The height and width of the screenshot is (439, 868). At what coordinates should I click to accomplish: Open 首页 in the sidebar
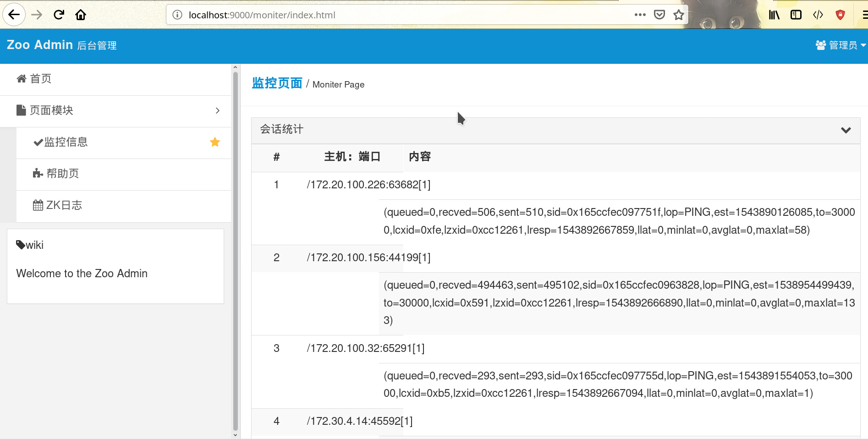[x=115, y=79]
